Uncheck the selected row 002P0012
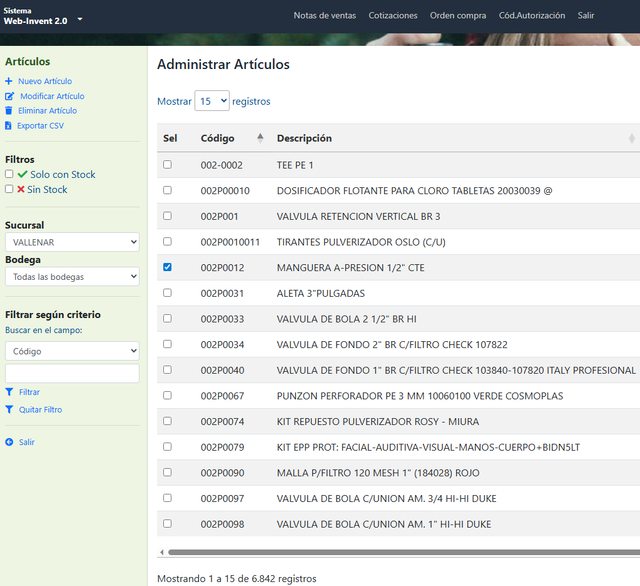 tap(167, 267)
